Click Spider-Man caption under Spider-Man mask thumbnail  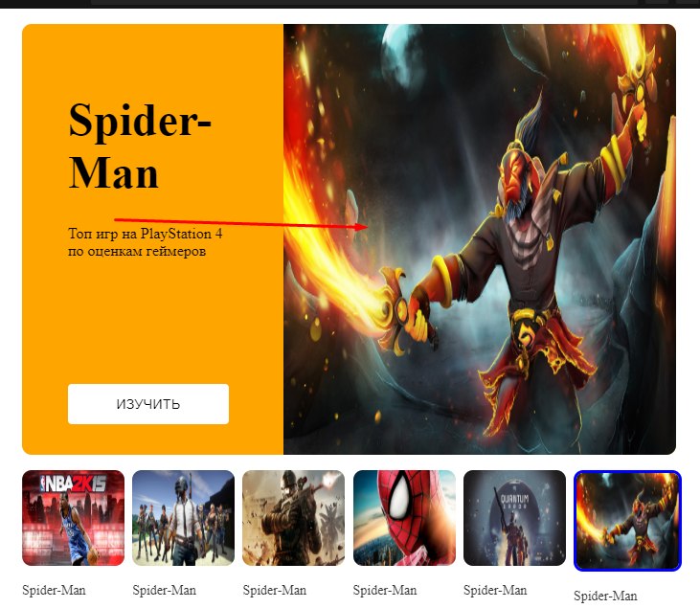pos(385,590)
